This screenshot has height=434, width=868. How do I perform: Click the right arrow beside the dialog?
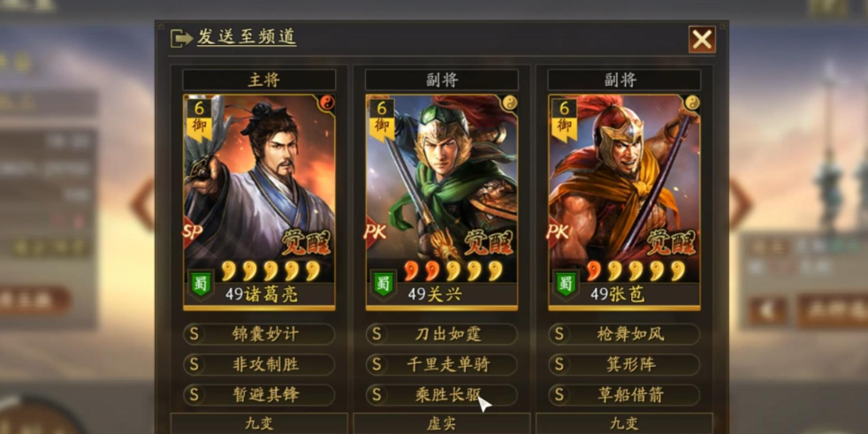pos(740,204)
